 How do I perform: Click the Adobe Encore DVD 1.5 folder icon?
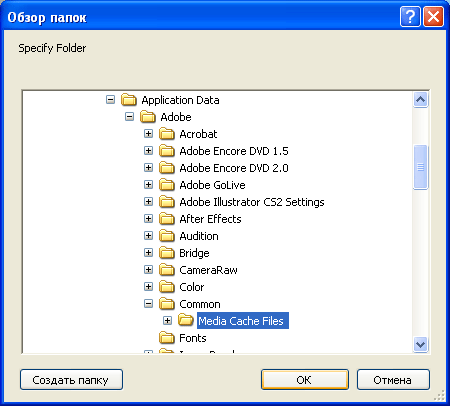click(167, 151)
